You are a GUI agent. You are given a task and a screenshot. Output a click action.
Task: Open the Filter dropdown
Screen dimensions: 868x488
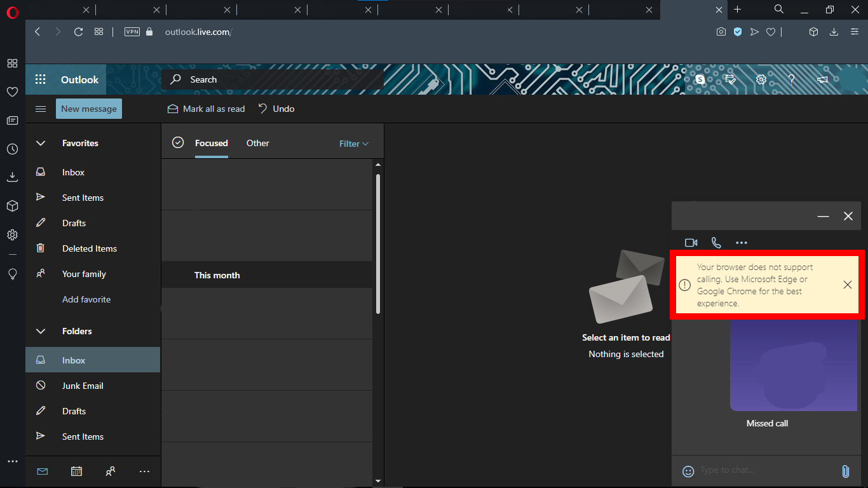(354, 144)
